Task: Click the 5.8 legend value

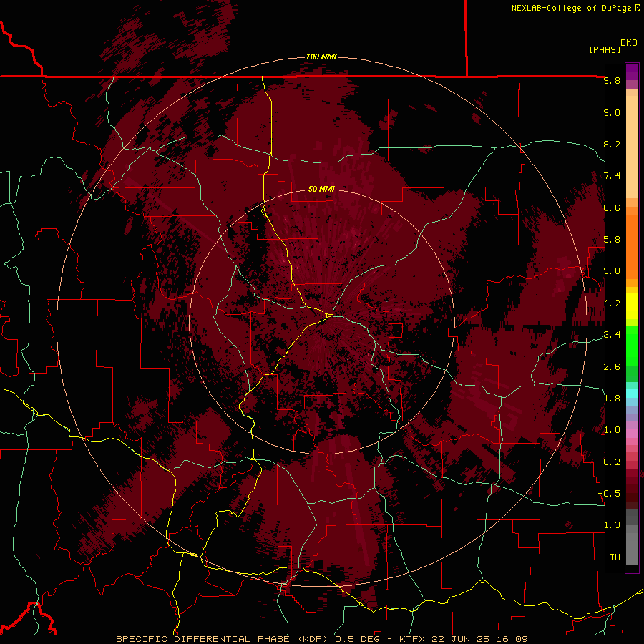Action: pyautogui.click(x=612, y=240)
